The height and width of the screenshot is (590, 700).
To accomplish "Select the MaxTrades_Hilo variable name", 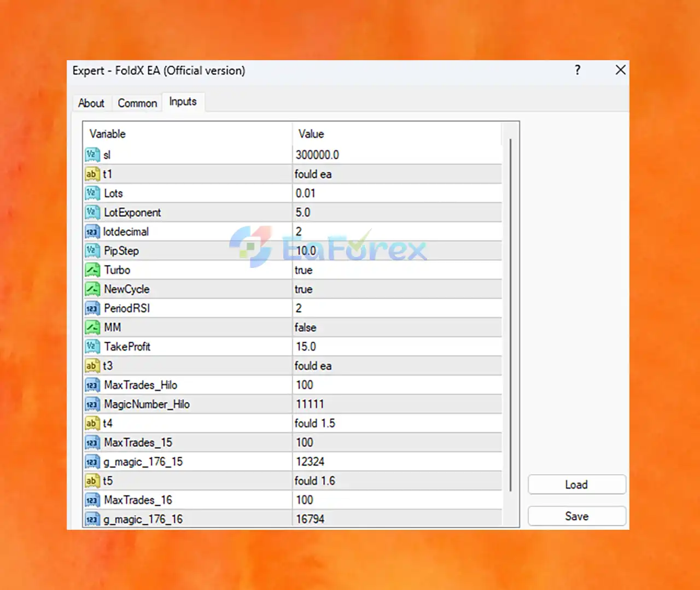I will (x=141, y=385).
